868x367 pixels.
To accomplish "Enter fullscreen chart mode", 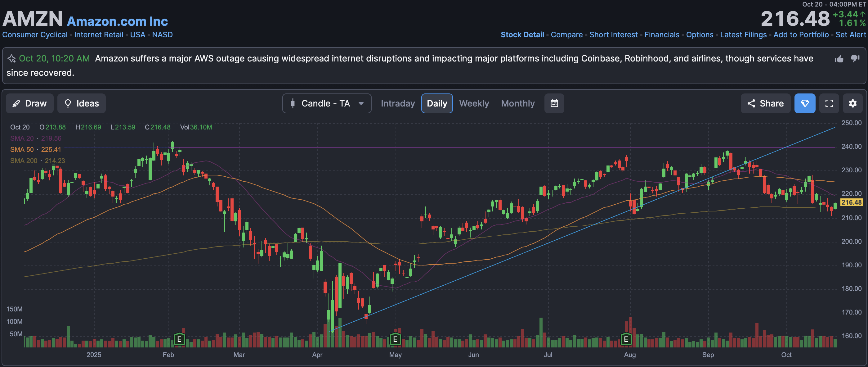I will pos(829,103).
